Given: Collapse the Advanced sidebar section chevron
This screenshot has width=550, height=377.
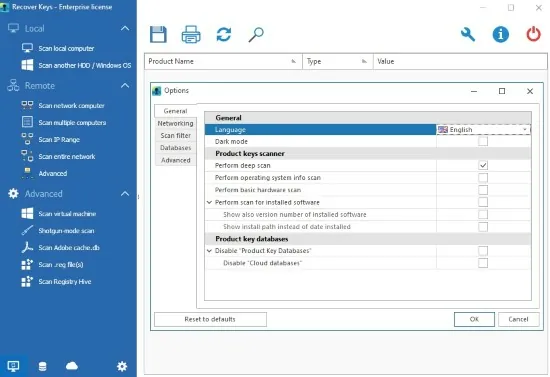Looking at the screenshot, I should [125, 193].
